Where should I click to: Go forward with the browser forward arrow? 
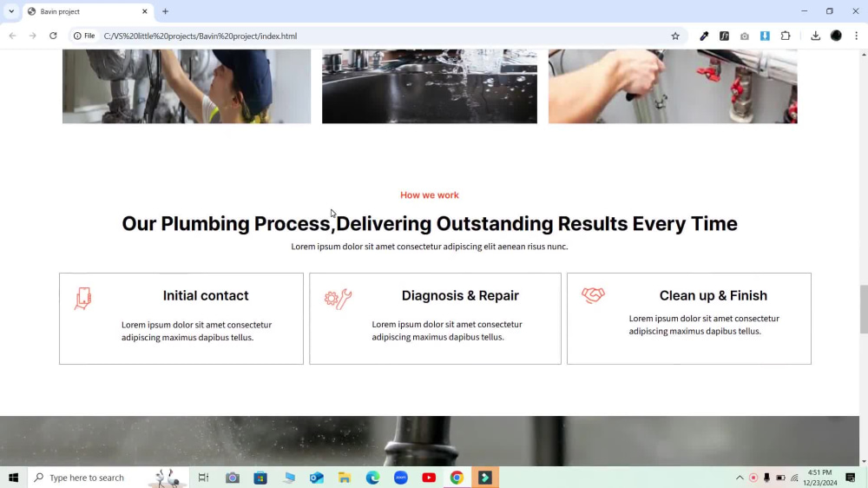pos(33,36)
